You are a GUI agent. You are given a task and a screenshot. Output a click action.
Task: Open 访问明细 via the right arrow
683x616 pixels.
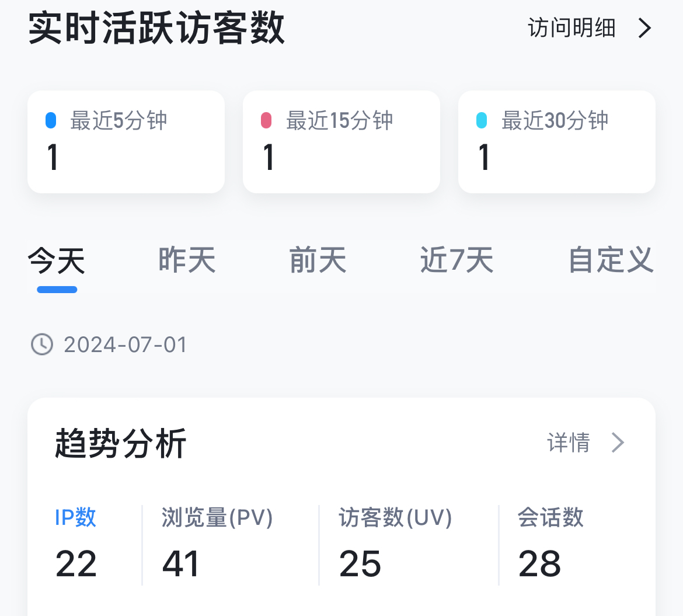tap(644, 28)
